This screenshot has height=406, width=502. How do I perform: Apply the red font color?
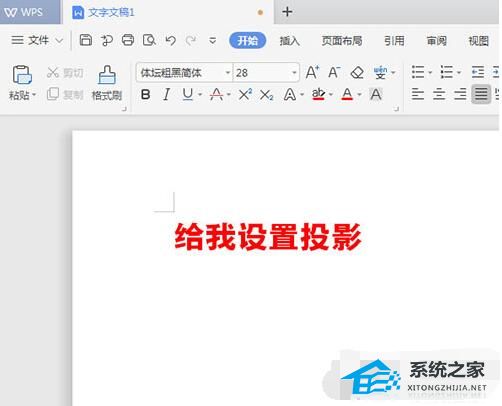[x=347, y=95]
